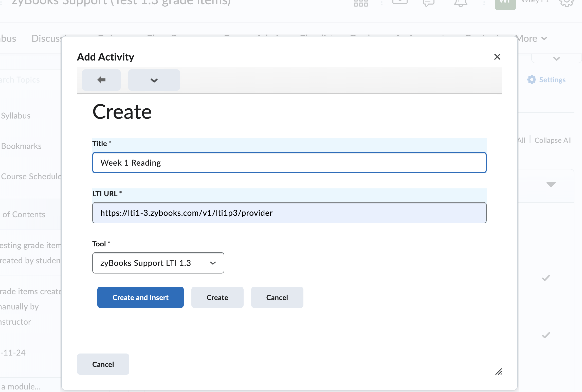The height and width of the screenshot is (392, 582).
Task: Click the grey Create button
Action: [217, 297]
